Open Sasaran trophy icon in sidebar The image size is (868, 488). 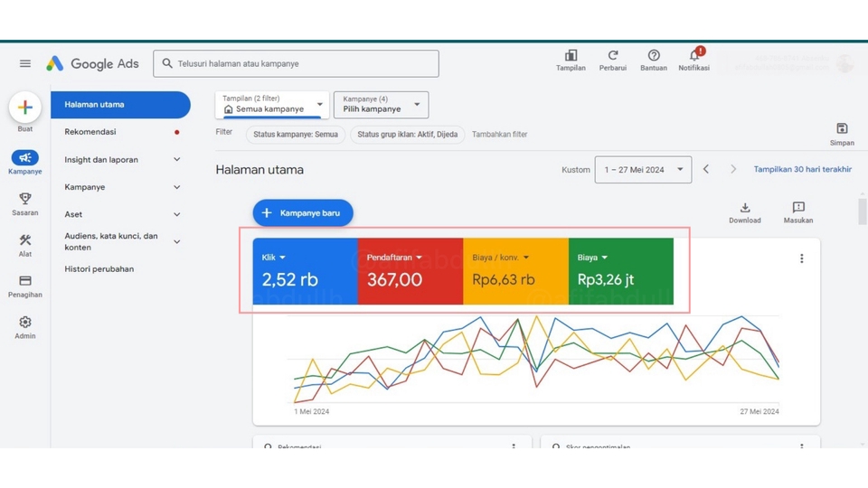25,199
